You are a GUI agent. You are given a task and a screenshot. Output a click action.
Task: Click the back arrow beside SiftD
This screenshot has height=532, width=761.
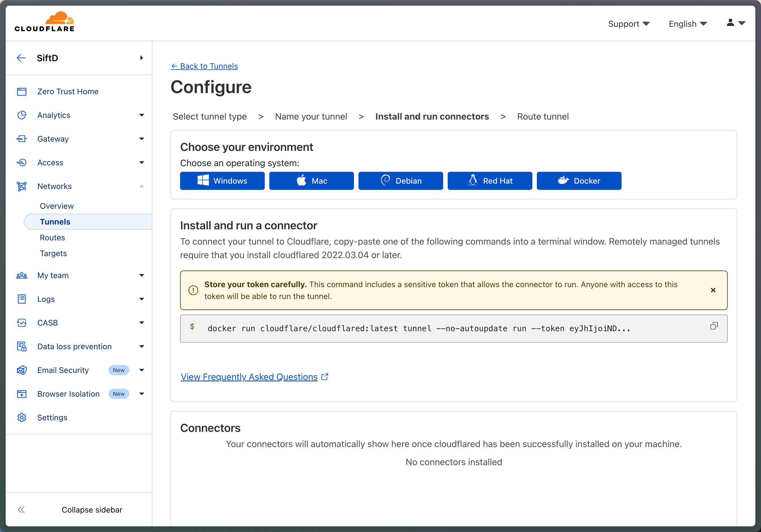(x=21, y=58)
